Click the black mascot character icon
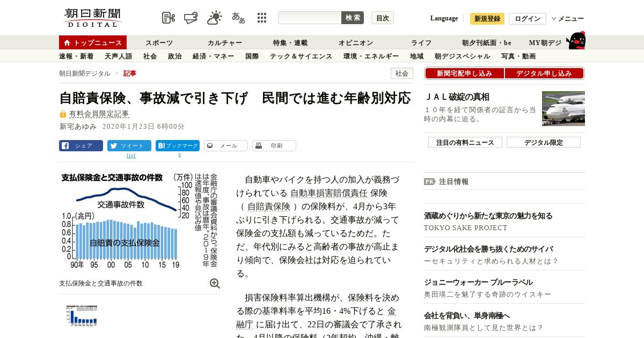 (x=576, y=40)
